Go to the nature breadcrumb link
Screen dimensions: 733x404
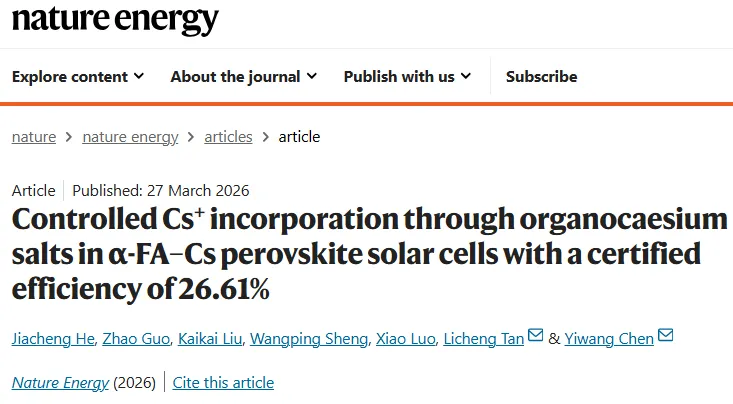point(34,137)
